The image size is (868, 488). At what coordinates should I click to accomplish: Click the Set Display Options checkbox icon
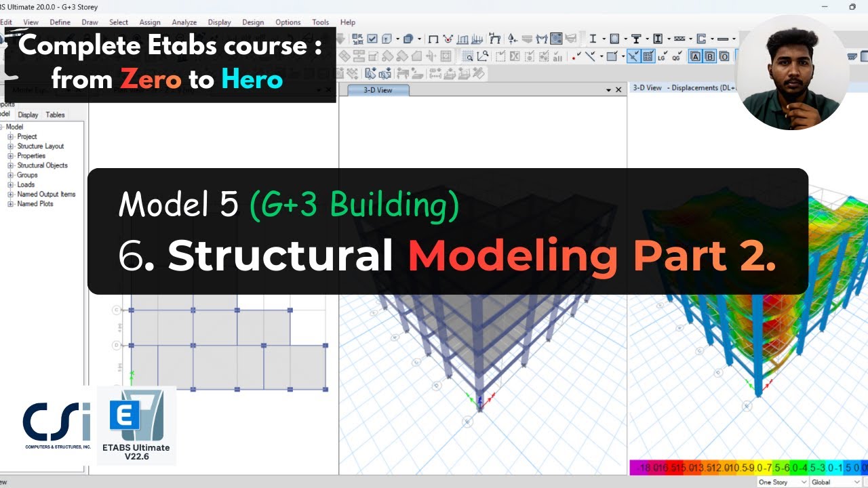click(372, 39)
